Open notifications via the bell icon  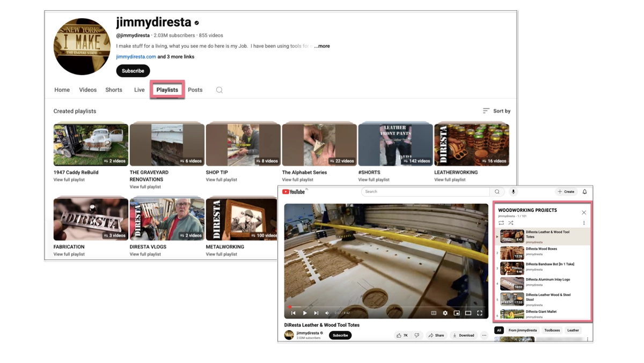tap(584, 191)
